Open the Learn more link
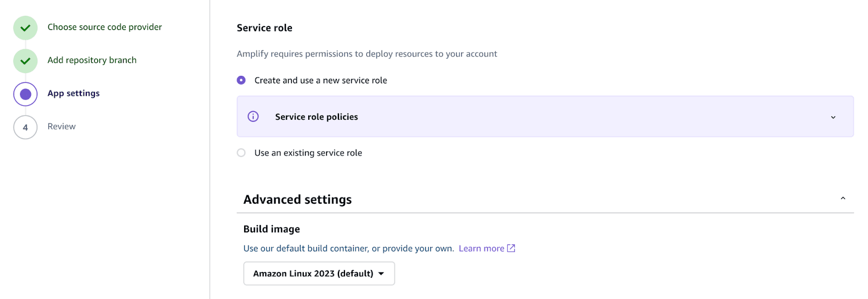Image resolution: width=868 pixels, height=299 pixels. [x=481, y=248]
